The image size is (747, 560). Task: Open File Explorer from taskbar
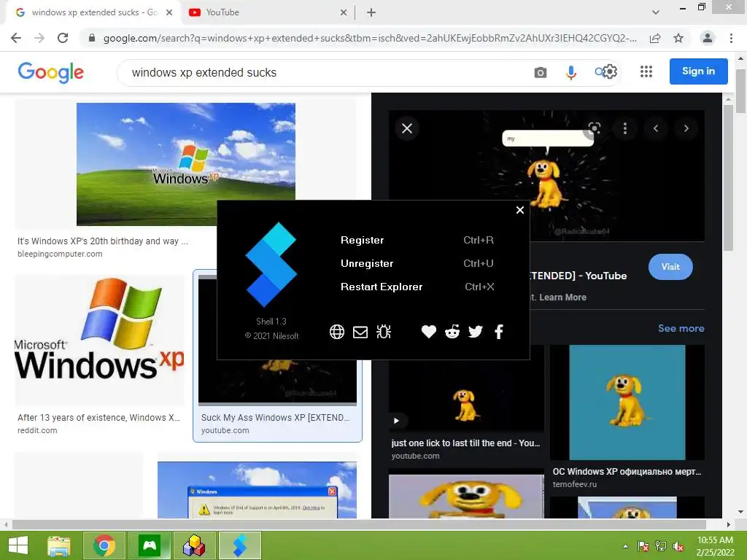pyautogui.click(x=58, y=545)
